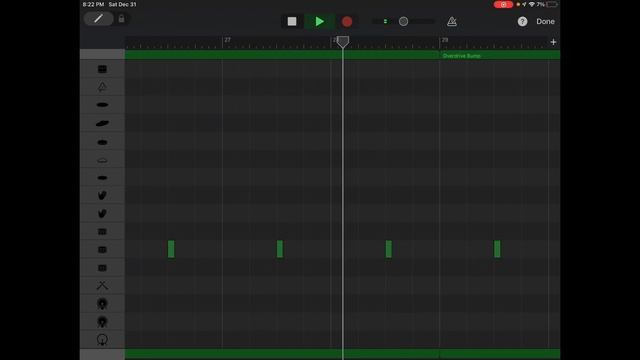This screenshot has width=640, height=360.
Task: Tap the bar 27 marker on the ruler
Action: (227, 40)
